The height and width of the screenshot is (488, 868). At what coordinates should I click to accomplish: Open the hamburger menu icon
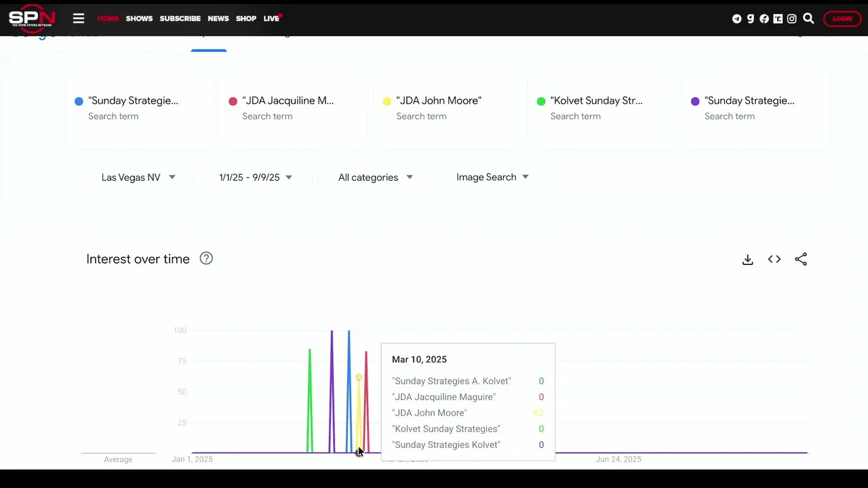tap(79, 19)
